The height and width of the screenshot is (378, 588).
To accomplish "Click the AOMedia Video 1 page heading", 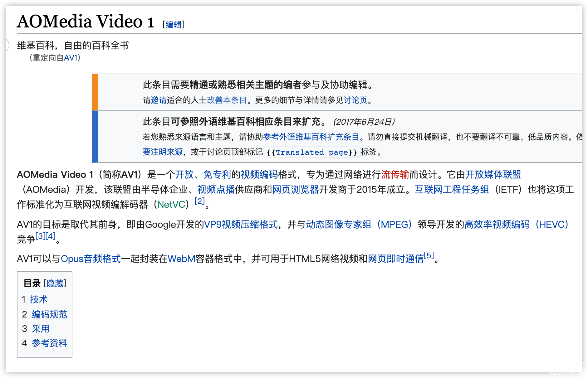I will pos(86,22).
